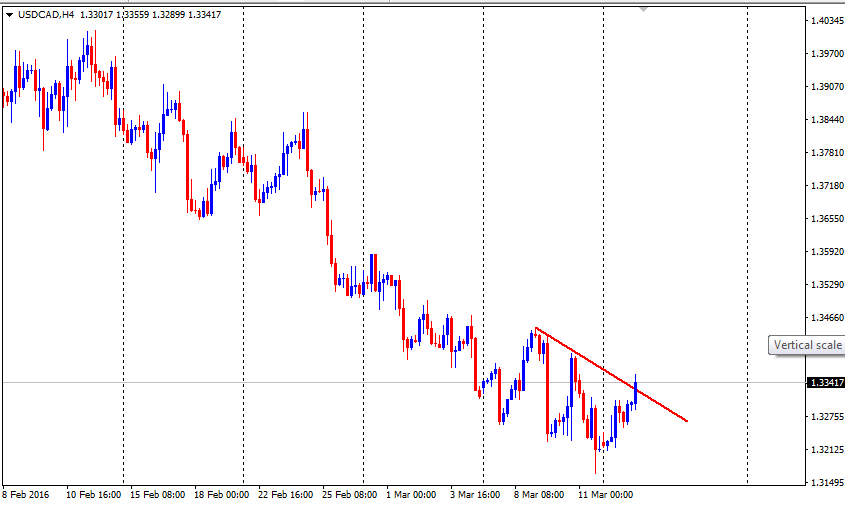Click the 1 Mar 00:00 time label
This screenshot has height=505, width=845.
411,495
